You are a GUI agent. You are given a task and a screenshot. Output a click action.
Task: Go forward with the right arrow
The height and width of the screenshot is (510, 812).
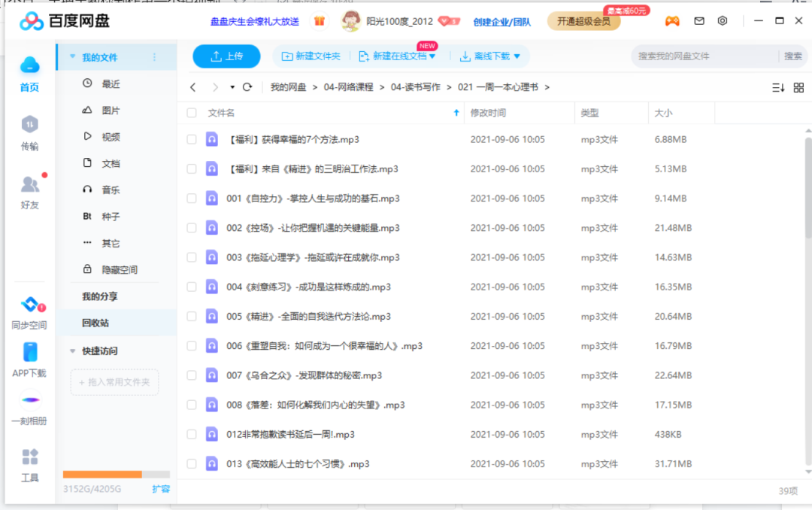coord(216,87)
